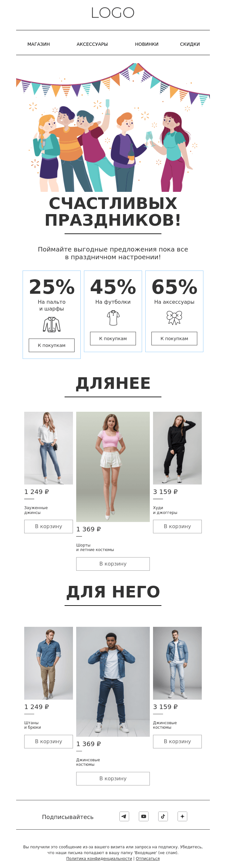
Task: Click the polo shirt icon under 45%
Action: (113, 318)
